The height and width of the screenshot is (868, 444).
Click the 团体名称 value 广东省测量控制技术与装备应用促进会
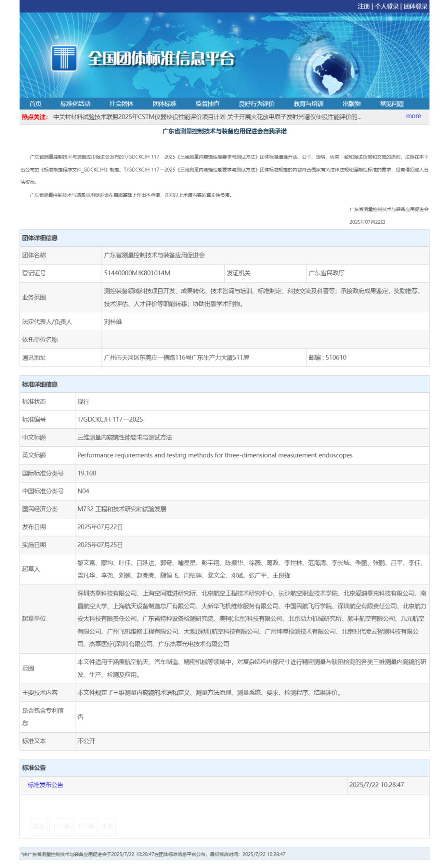[154, 255]
